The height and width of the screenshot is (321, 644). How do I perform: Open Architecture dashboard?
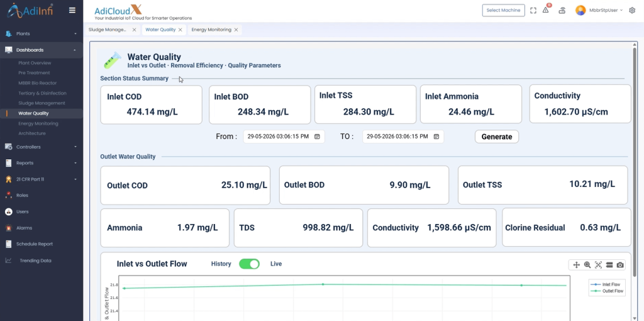(x=32, y=133)
